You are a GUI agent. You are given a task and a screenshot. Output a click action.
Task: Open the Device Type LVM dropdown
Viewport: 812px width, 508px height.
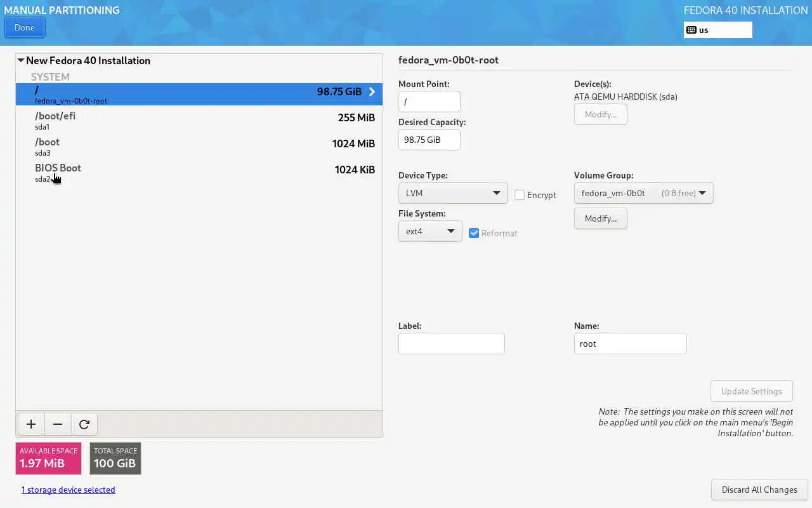click(453, 193)
